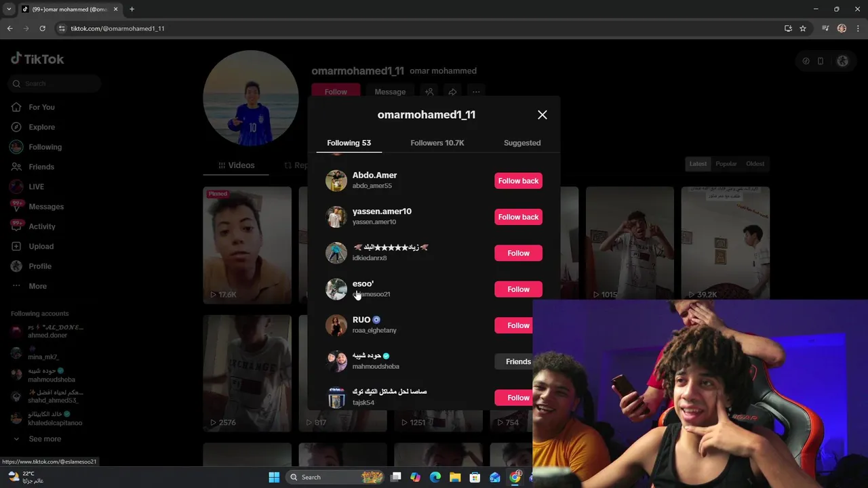868x488 pixels.
Task: Open the Friends page
Action: (41, 167)
